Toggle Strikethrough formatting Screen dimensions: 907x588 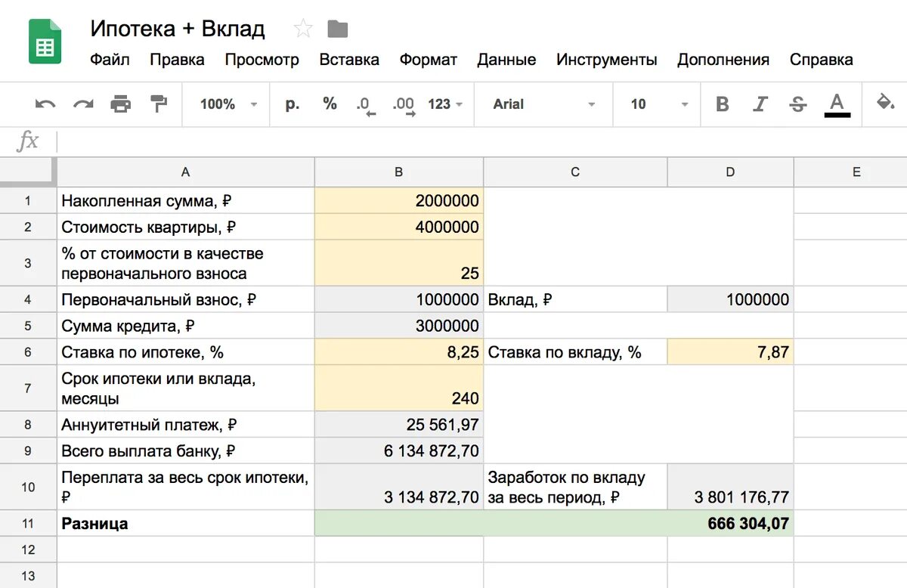pos(798,104)
